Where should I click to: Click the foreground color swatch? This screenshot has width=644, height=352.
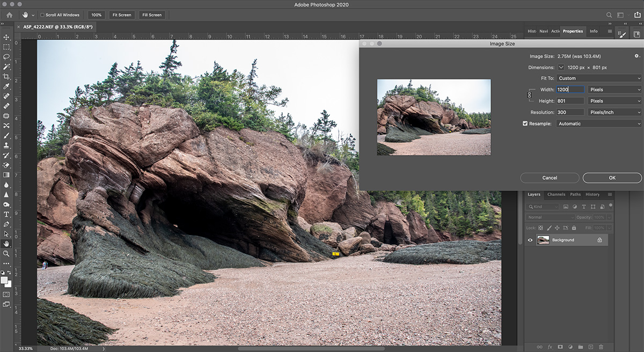pyautogui.click(x=4, y=281)
